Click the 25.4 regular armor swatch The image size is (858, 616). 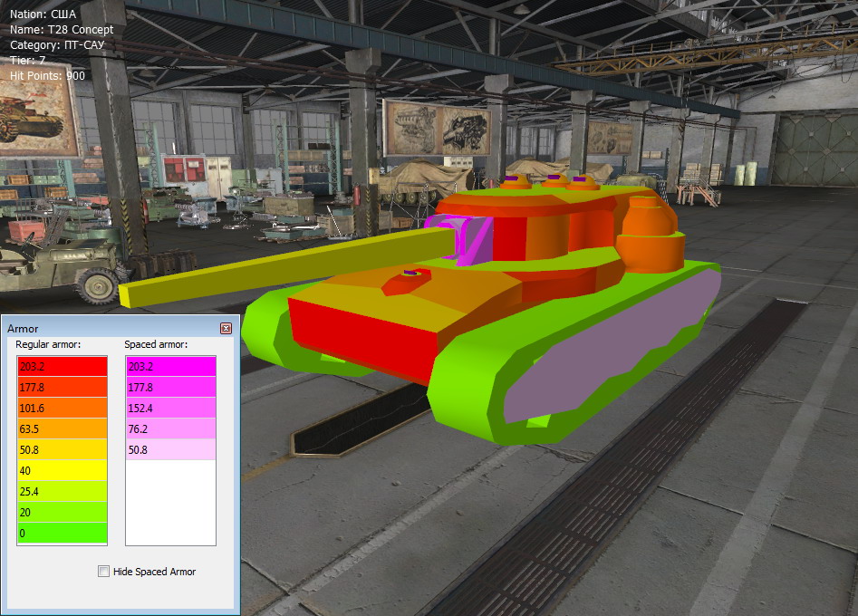click(62, 491)
